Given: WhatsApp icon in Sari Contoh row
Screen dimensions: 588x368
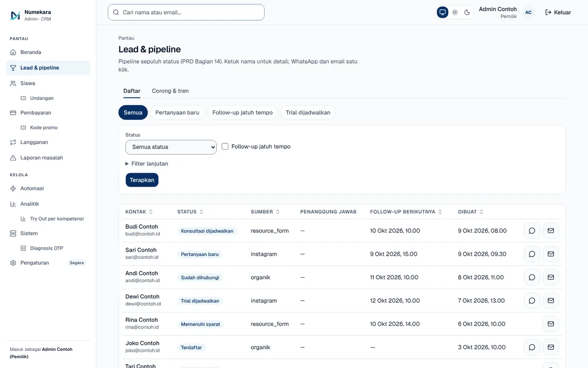Looking at the screenshot, I should 532,254.
